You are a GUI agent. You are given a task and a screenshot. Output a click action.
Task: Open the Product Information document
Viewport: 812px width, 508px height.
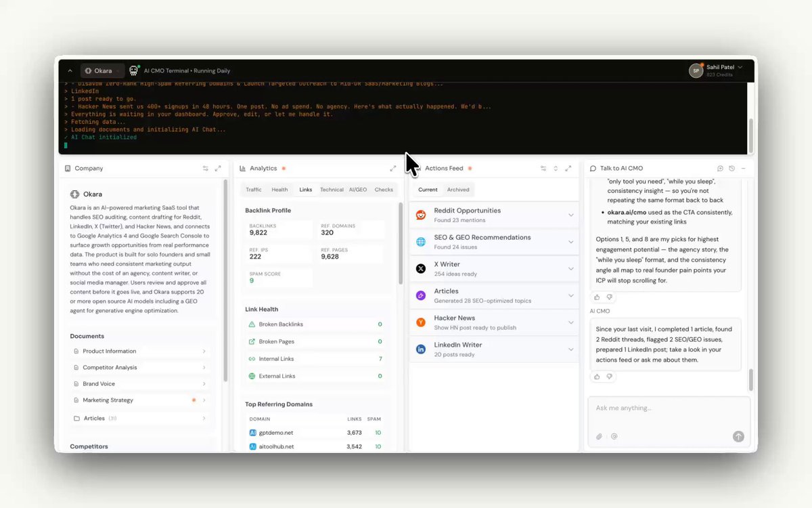click(x=140, y=351)
